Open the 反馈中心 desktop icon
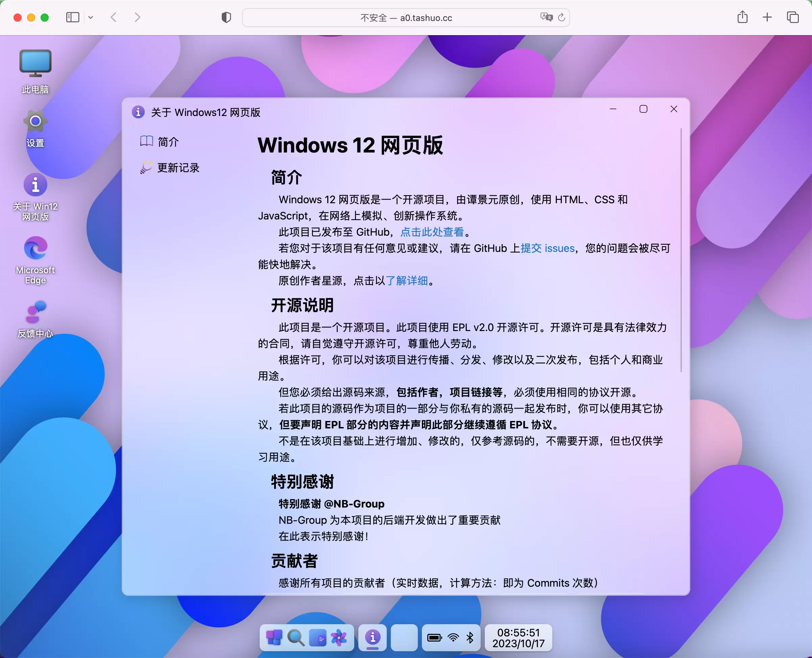 click(35, 319)
